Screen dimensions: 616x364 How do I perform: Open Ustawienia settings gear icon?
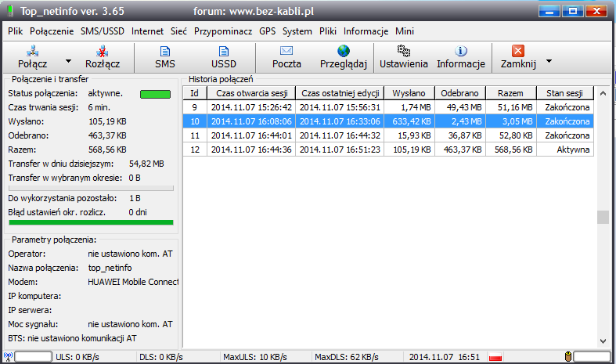pyautogui.click(x=403, y=51)
